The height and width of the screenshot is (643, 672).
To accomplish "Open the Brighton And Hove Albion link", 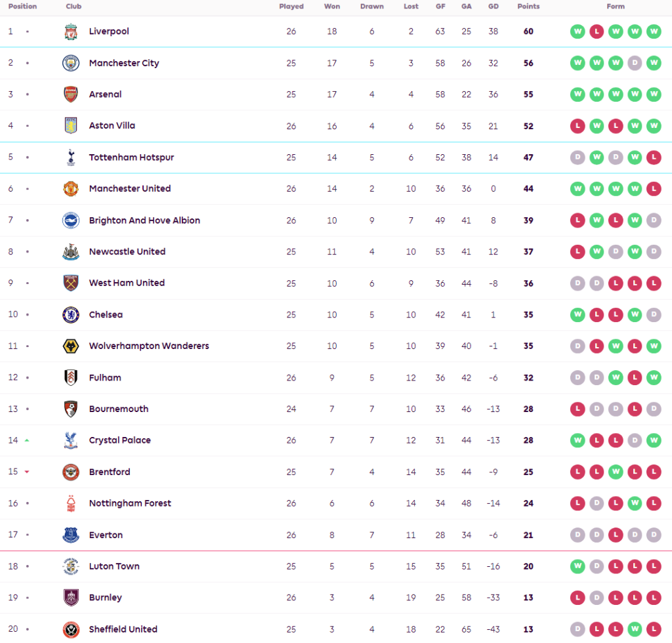I will click(144, 220).
